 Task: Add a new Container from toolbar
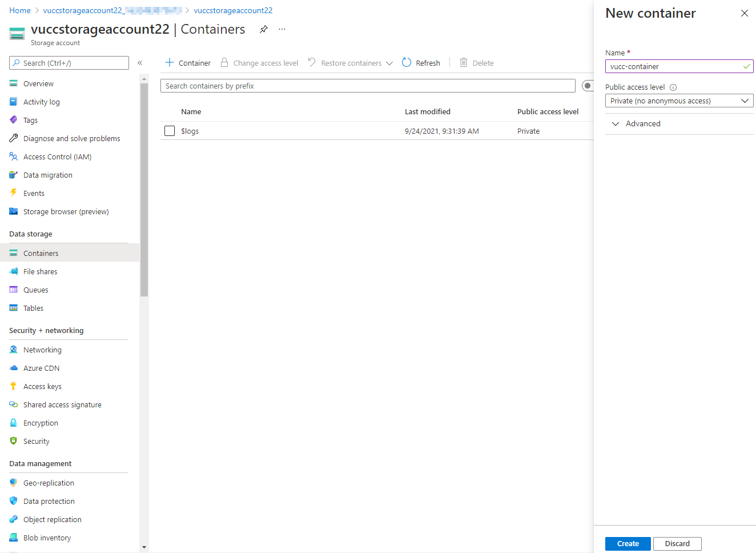pos(188,63)
